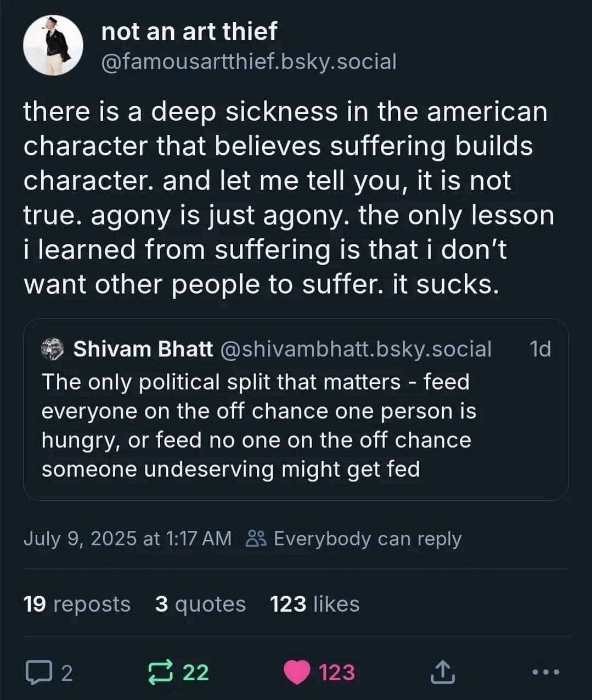Click the 1d timestamp on quoted post

click(540, 349)
